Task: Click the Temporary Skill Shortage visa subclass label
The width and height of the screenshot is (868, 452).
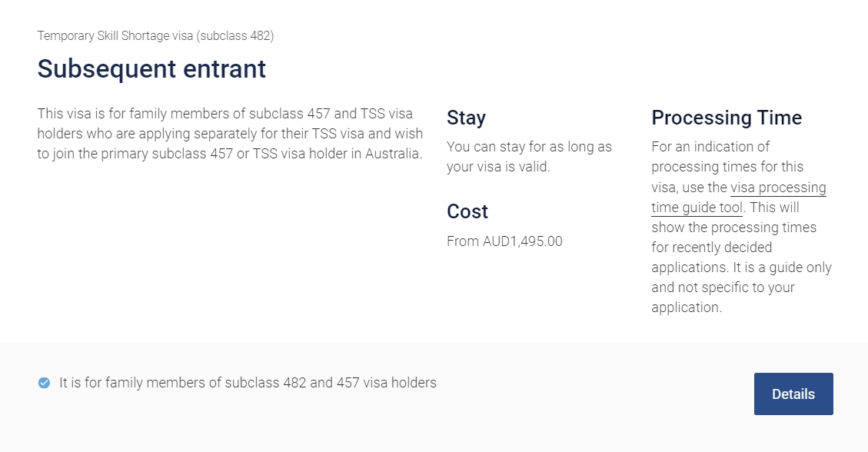Action: click(155, 35)
